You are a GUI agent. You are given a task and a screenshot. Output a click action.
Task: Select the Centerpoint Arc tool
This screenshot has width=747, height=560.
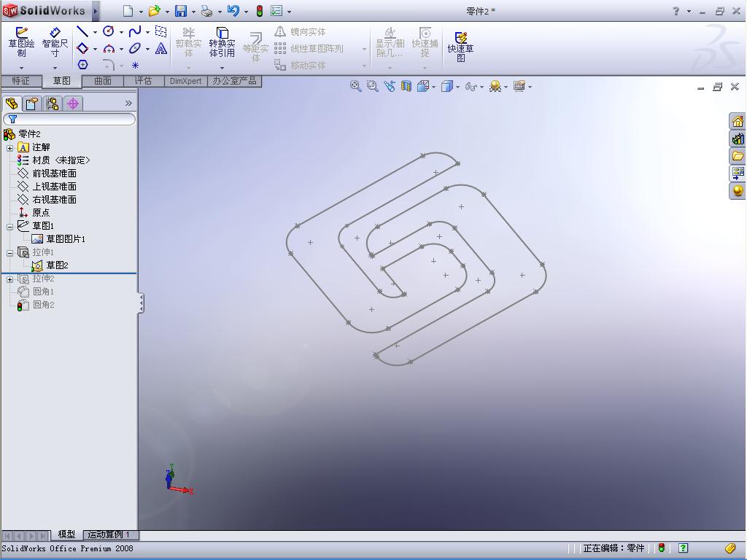[109, 49]
